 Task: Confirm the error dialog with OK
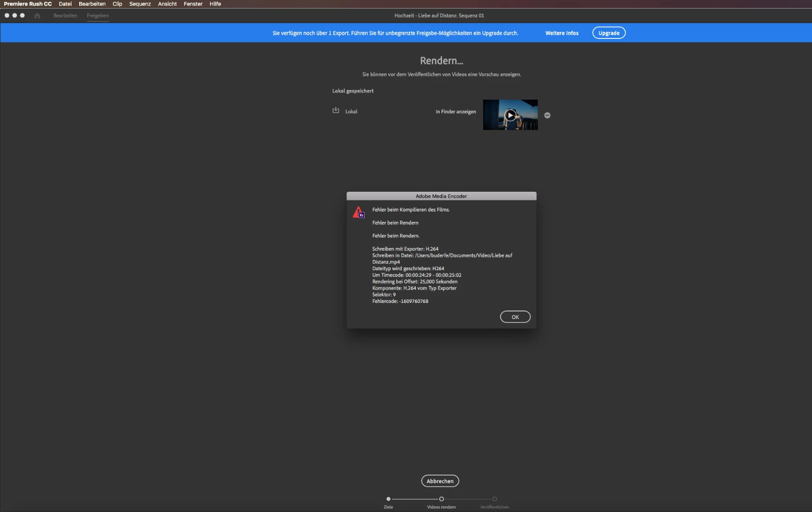[x=515, y=317]
